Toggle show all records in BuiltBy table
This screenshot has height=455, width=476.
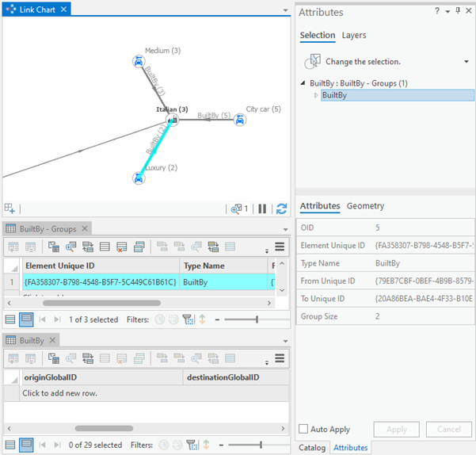[10, 445]
